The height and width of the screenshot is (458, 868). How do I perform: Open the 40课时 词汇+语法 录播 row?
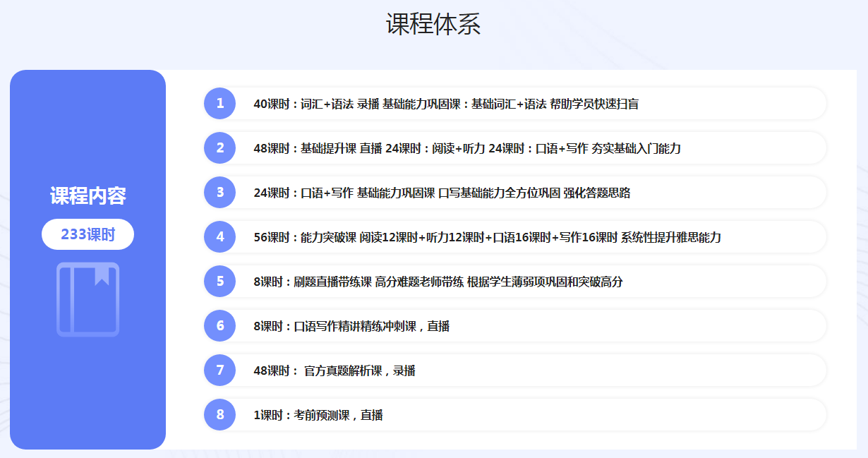coord(446,104)
